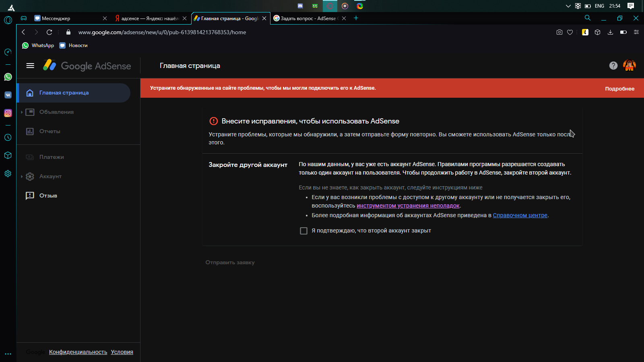Open Discord icon in top taskbar
This screenshot has width=644, height=362.
pyautogui.click(x=300, y=6)
